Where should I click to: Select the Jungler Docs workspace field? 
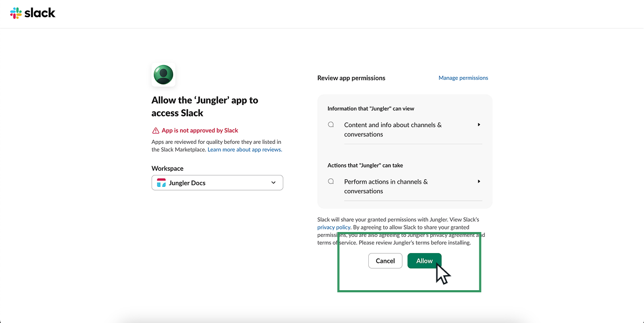point(217,182)
